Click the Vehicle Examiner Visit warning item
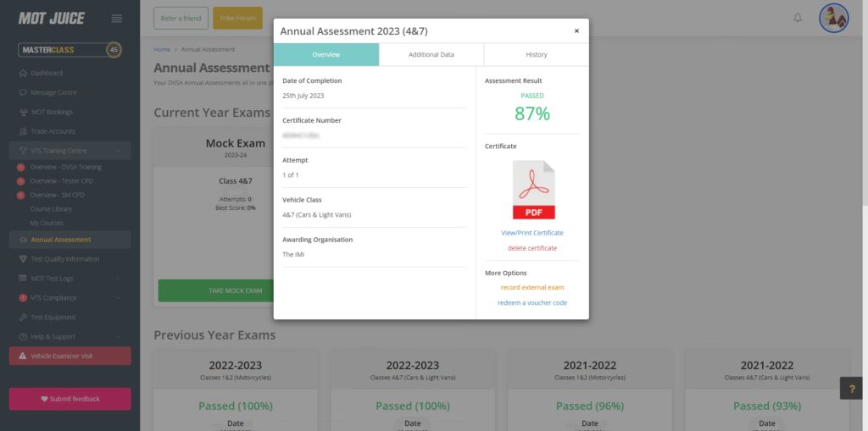The width and height of the screenshot is (868, 431). pos(70,356)
